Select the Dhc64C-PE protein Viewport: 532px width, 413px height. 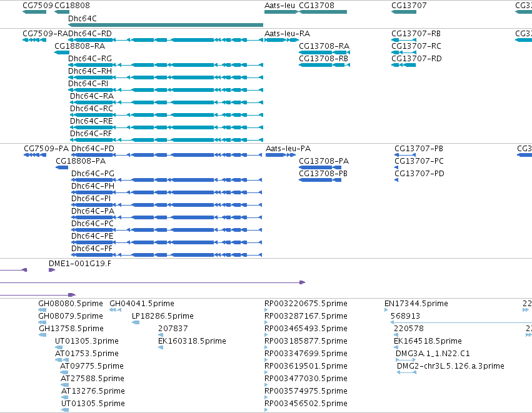(166, 242)
